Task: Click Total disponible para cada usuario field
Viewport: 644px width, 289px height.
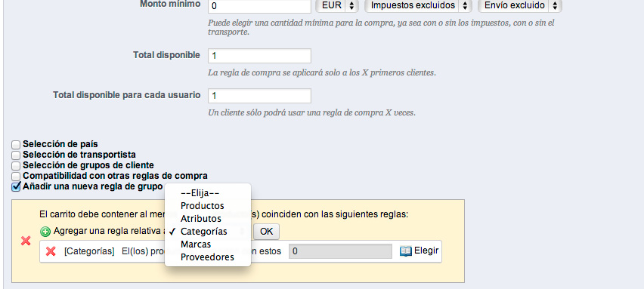Action: [259, 96]
